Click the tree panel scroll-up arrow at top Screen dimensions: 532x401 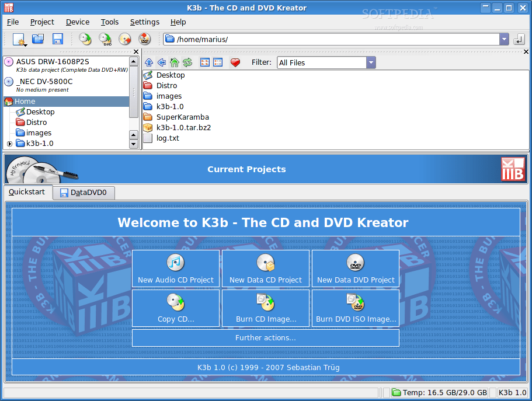click(x=134, y=61)
